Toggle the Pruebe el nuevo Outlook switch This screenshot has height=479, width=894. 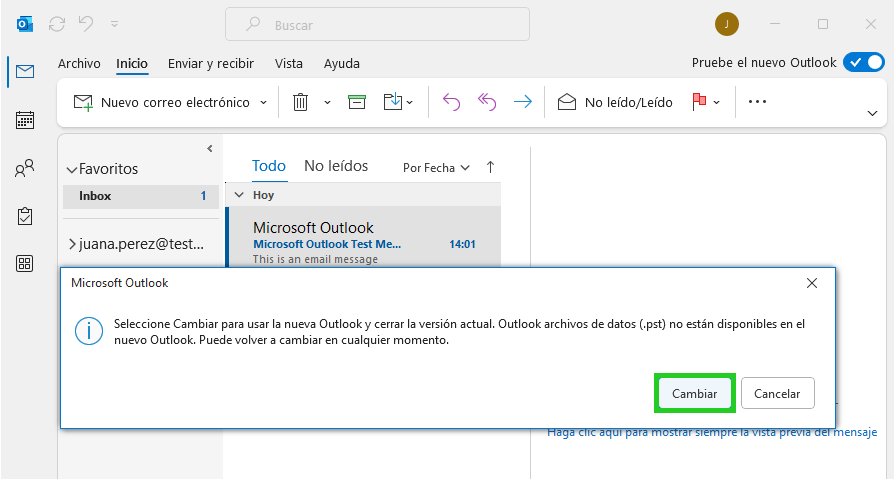864,62
